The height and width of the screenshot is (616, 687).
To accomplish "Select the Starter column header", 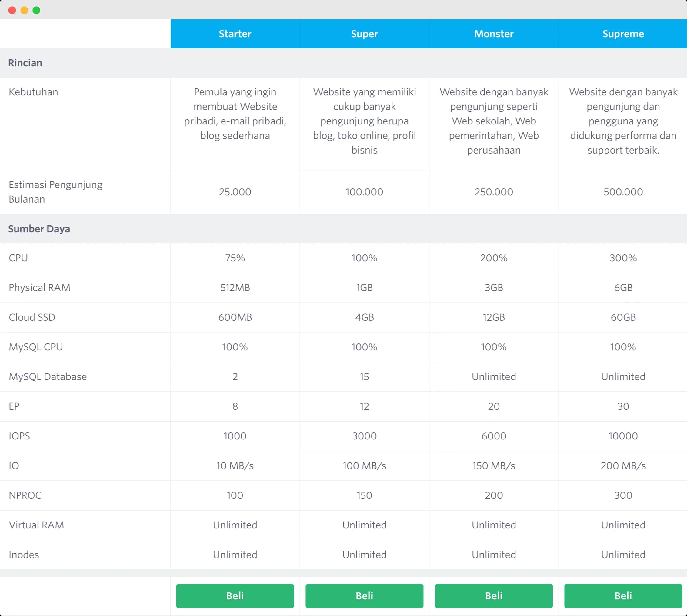I will pyautogui.click(x=235, y=34).
